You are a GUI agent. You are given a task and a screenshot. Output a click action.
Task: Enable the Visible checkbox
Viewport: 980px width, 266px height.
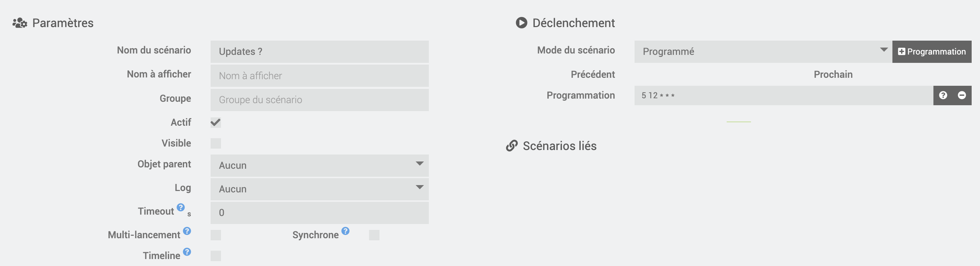click(x=216, y=143)
